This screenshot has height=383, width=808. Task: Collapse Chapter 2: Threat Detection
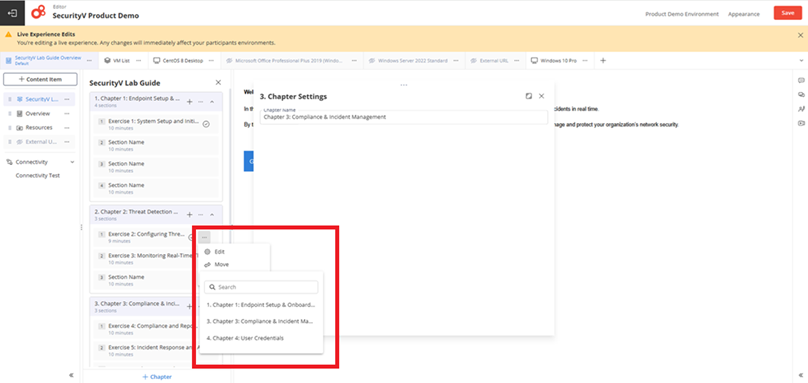coord(212,214)
